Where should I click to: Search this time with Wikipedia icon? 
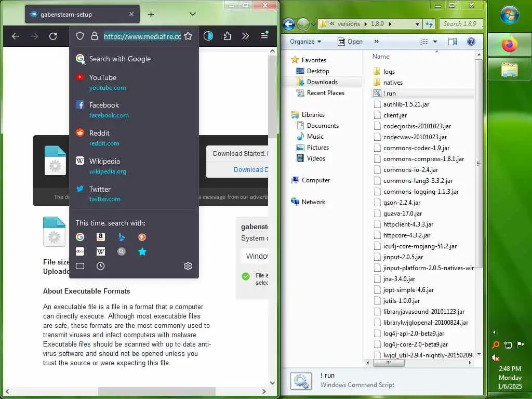[x=101, y=251]
